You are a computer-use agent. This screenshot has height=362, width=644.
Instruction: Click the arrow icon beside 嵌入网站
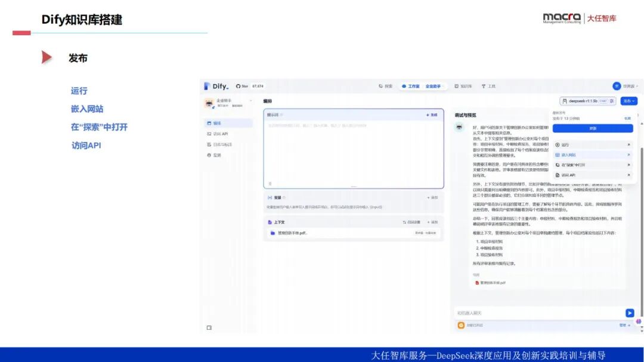[x=629, y=155]
